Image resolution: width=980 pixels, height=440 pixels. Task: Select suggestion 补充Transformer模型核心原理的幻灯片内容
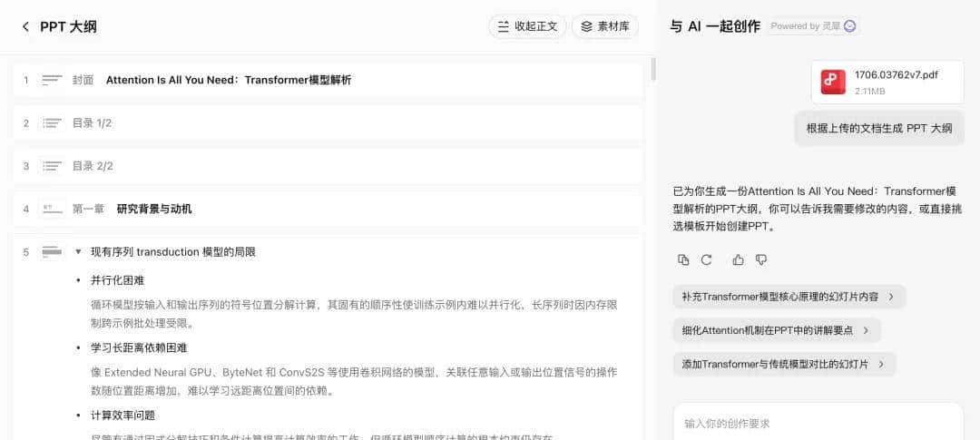click(789, 297)
